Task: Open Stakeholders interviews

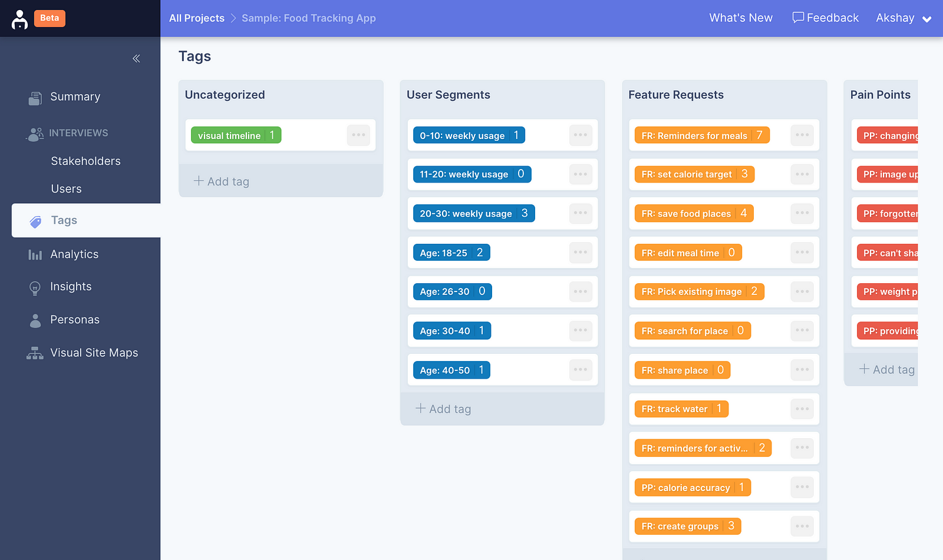Action: tap(85, 161)
